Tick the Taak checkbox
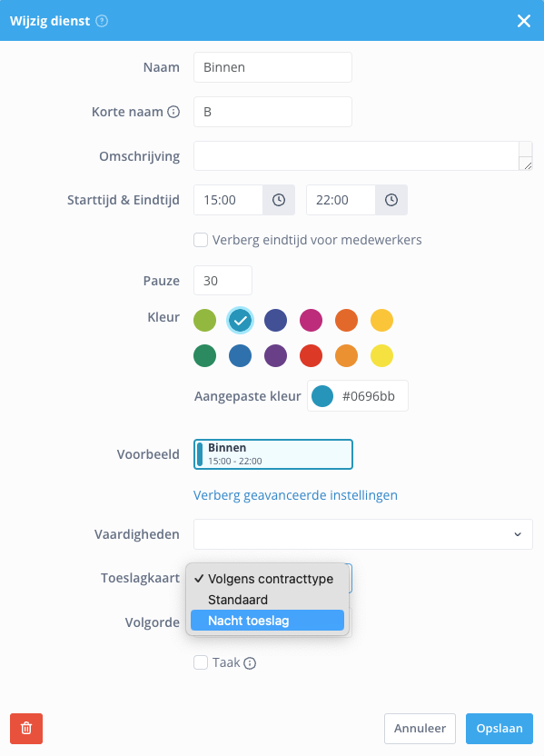This screenshot has width=544, height=756. pyautogui.click(x=201, y=662)
